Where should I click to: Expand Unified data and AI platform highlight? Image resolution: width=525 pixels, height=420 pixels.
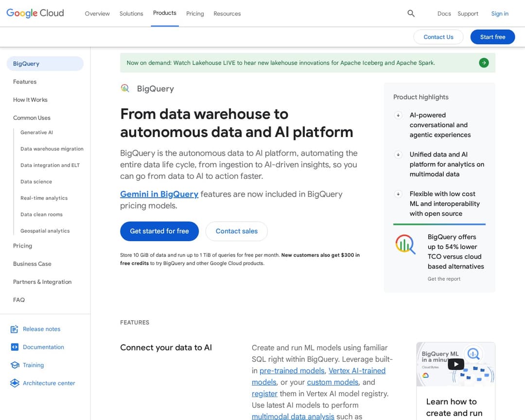[x=398, y=155]
